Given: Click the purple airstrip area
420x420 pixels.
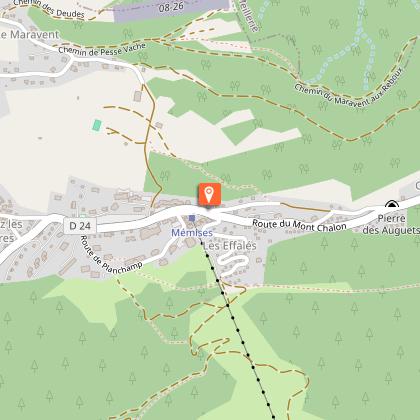Looking at the screenshot, I should point(172,9).
